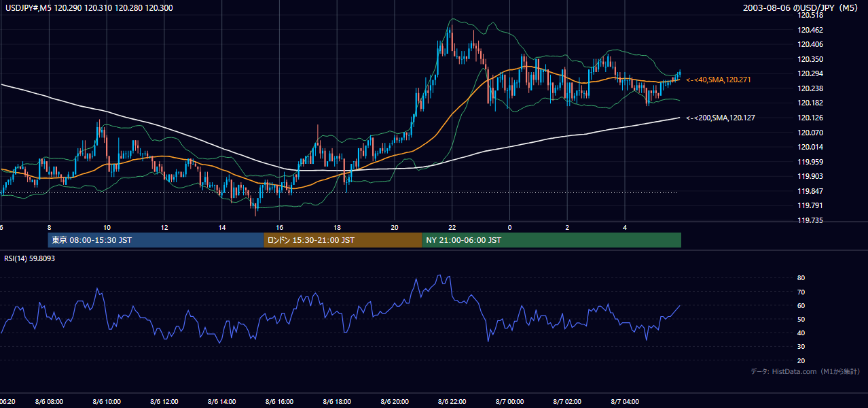Screen dimensions: 868x408
Task: Click the hour 14 tick under the price chart
Action: pyautogui.click(x=222, y=227)
